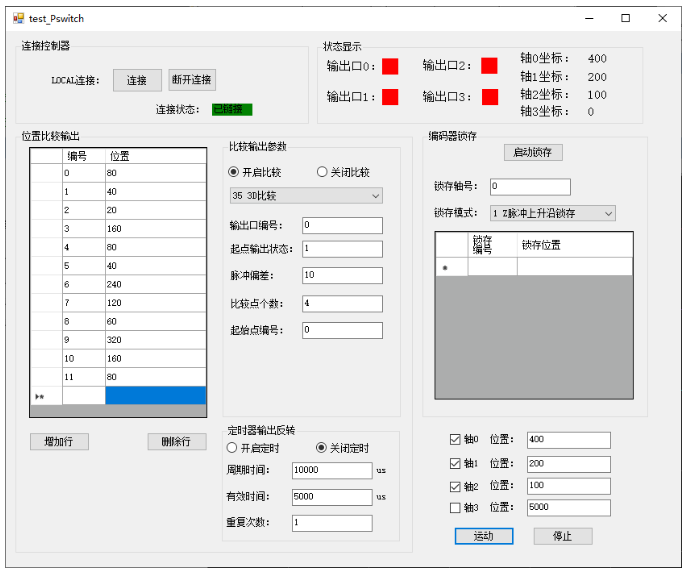Click the red 输出口3 indicator

point(490,97)
